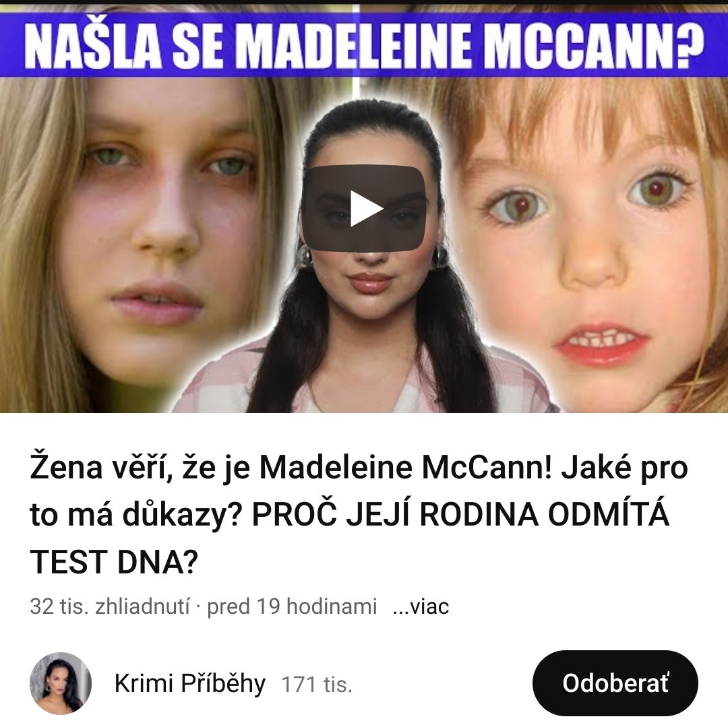Tap the "32 tis. zhliadnutí" view count
This screenshot has height=723, width=728.
(x=110, y=606)
